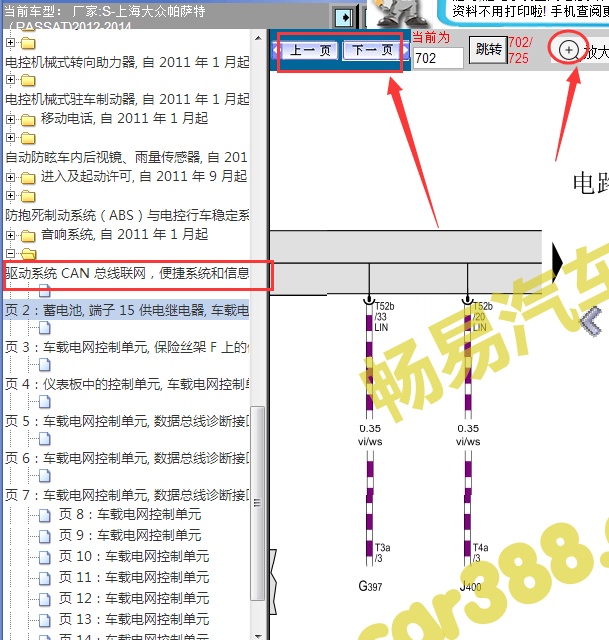
Task: Open 移动电话, 自 2011 年 1 月起
Action: coord(124,118)
